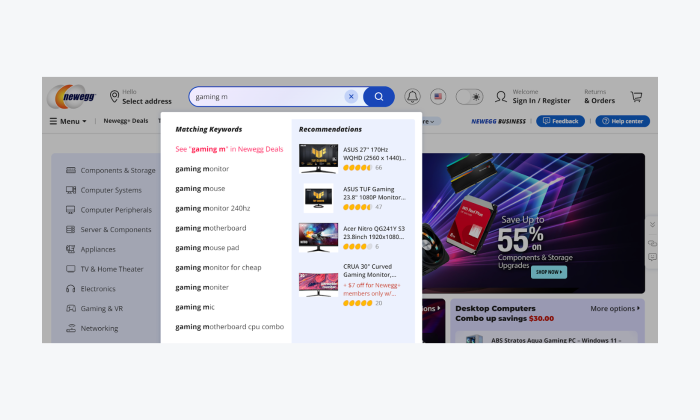Image resolution: width=700 pixels, height=420 pixels.
Task: Click the US flag country selector
Action: click(438, 96)
